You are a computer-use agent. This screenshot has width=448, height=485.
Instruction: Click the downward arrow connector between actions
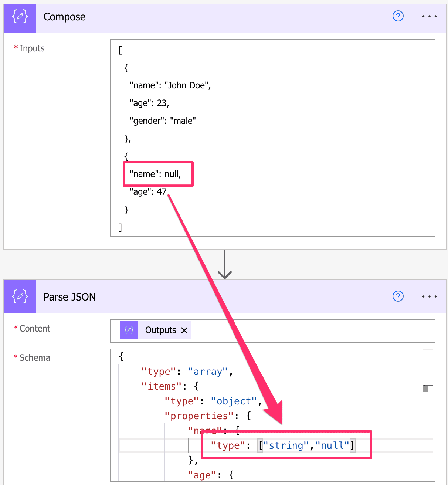[225, 265]
